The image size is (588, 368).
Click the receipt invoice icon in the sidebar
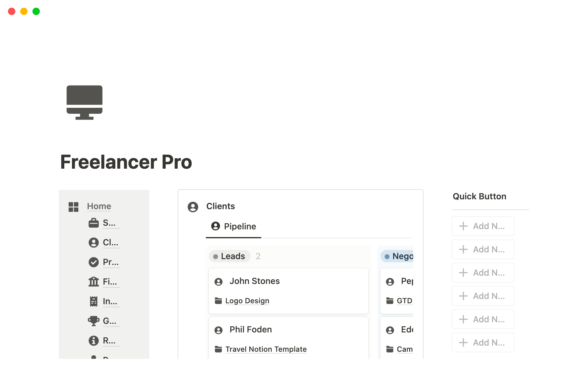[93, 301]
